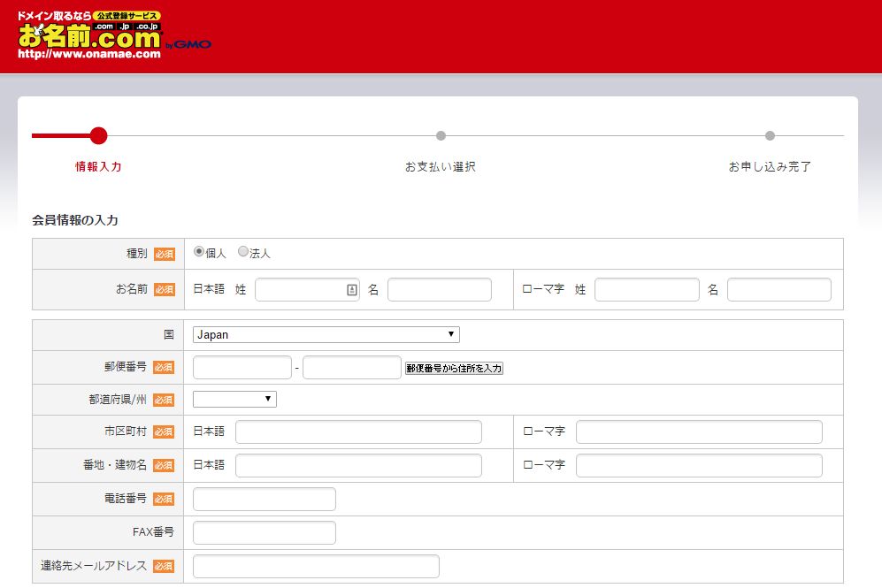Select the 個人 radio button
This screenshot has height=588, width=882.
coord(198,252)
